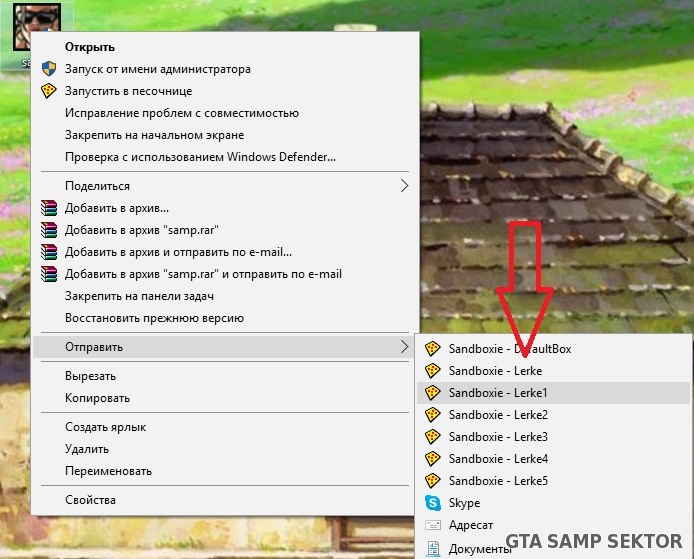
Task: Expand the Поделиться submenu arrow
Action: click(404, 186)
